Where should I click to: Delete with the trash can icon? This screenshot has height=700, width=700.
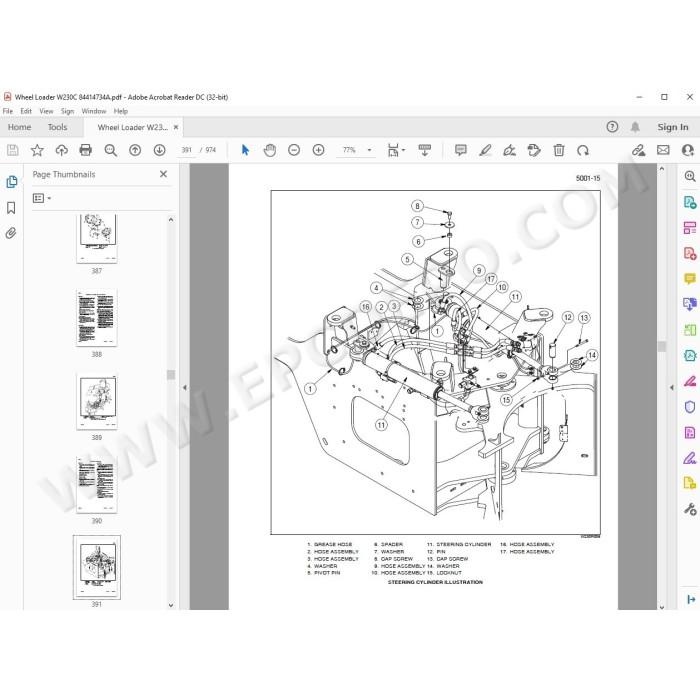558,150
